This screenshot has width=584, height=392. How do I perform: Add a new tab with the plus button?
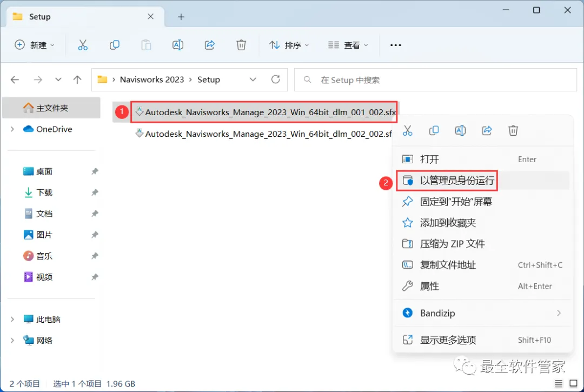[181, 17]
